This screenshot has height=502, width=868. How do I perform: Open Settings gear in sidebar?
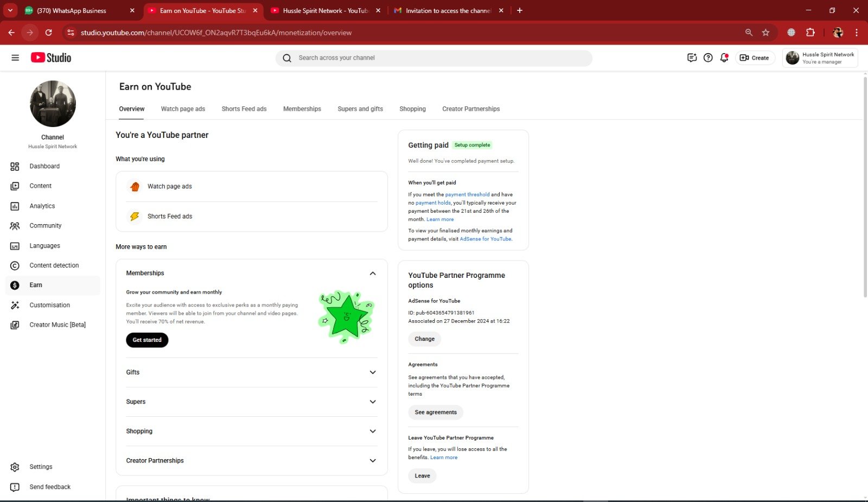[15, 467]
